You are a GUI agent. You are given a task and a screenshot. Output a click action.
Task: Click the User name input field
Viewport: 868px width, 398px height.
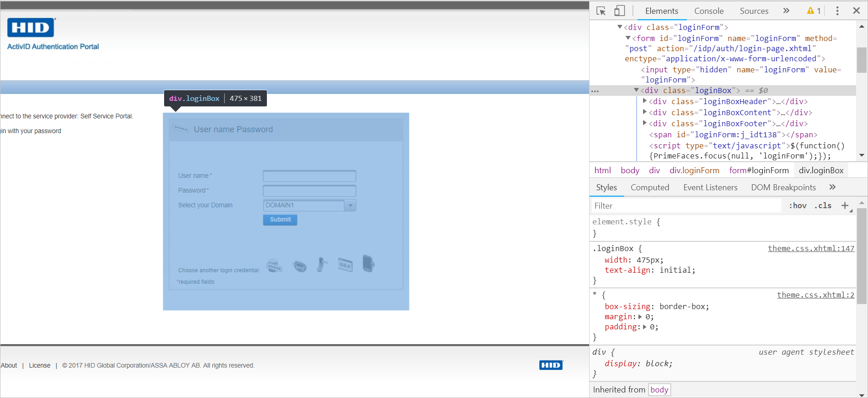(309, 176)
